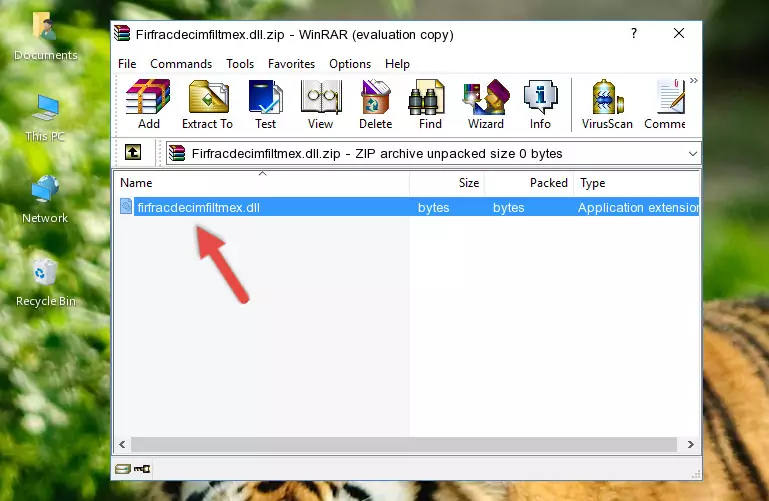
Task: Select the firfracdecimfiltmex.dll file name
Action: (x=199, y=207)
